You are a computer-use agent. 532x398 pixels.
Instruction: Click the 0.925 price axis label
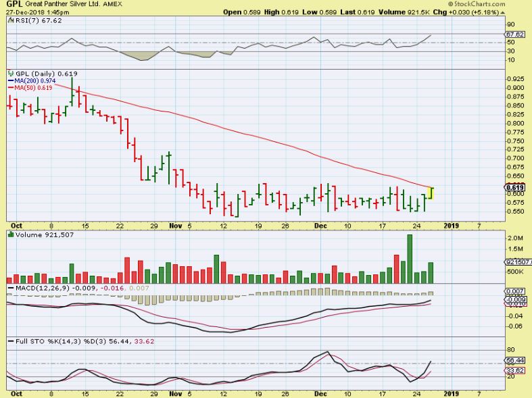(x=515, y=79)
